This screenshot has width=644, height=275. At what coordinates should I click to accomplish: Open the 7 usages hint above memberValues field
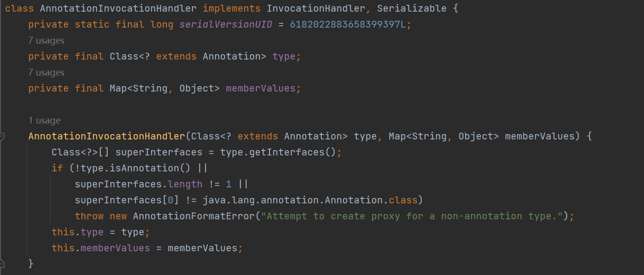pos(46,73)
